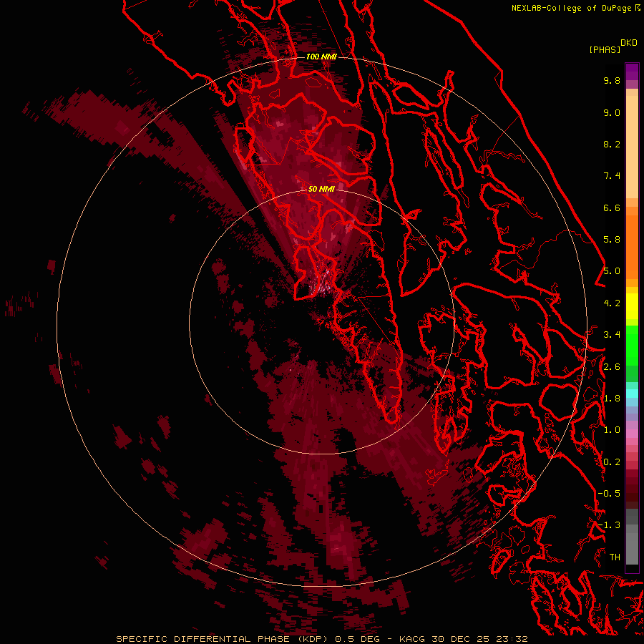Click the 5.0 value on the color scale

612,271
